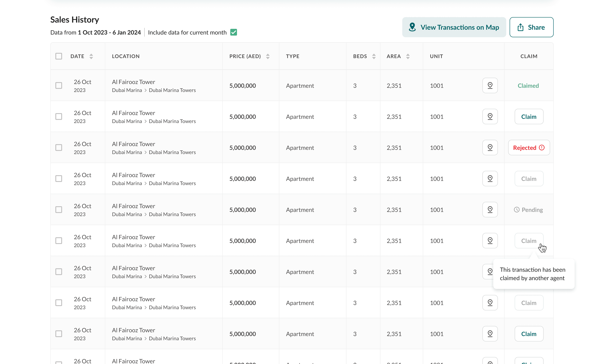
Task: Click Dubai Marina breadcrumb in first row
Action: tap(127, 90)
